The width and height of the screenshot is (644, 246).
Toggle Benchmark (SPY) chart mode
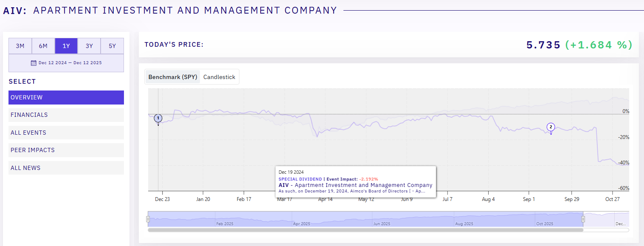tap(173, 77)
